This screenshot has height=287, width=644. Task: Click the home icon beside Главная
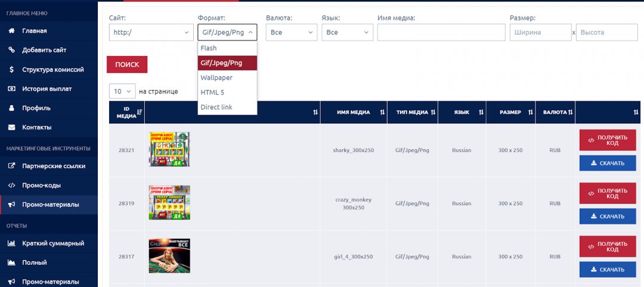11,31
